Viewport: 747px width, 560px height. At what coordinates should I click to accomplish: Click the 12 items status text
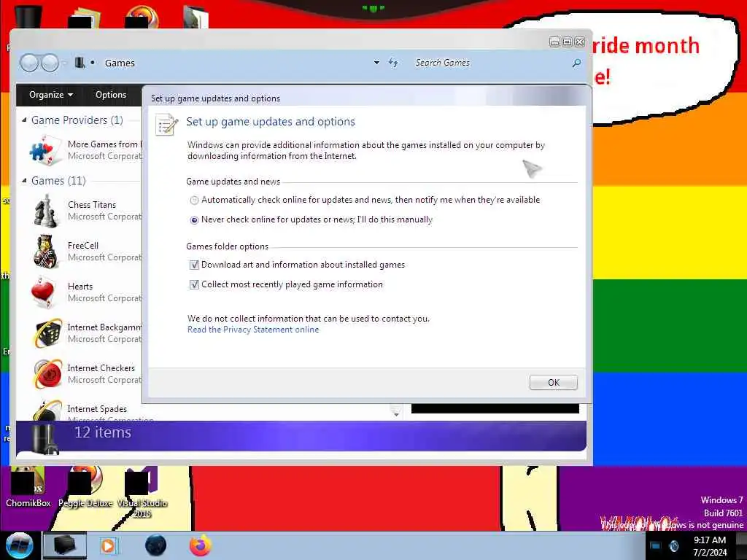pos(103,432)
